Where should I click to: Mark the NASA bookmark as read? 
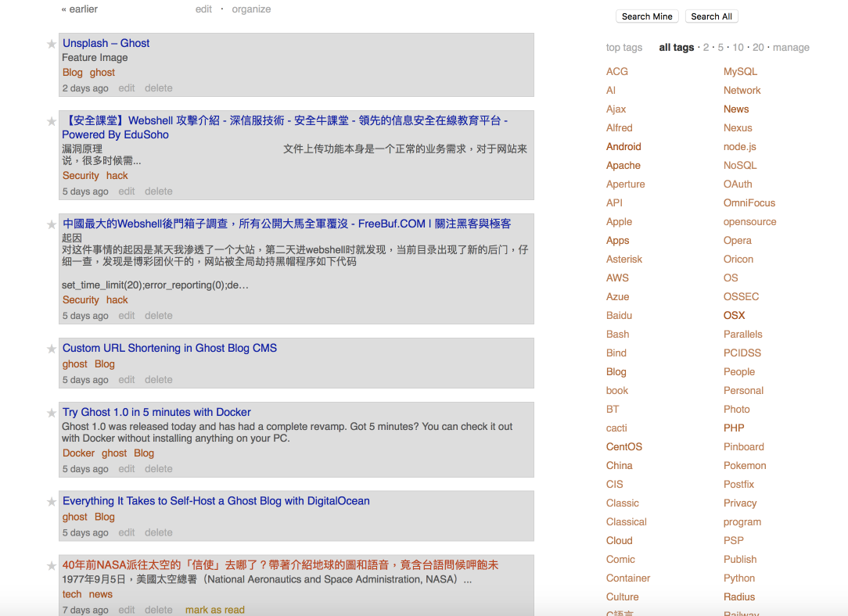pyautogui.click(x=214, y=609)
